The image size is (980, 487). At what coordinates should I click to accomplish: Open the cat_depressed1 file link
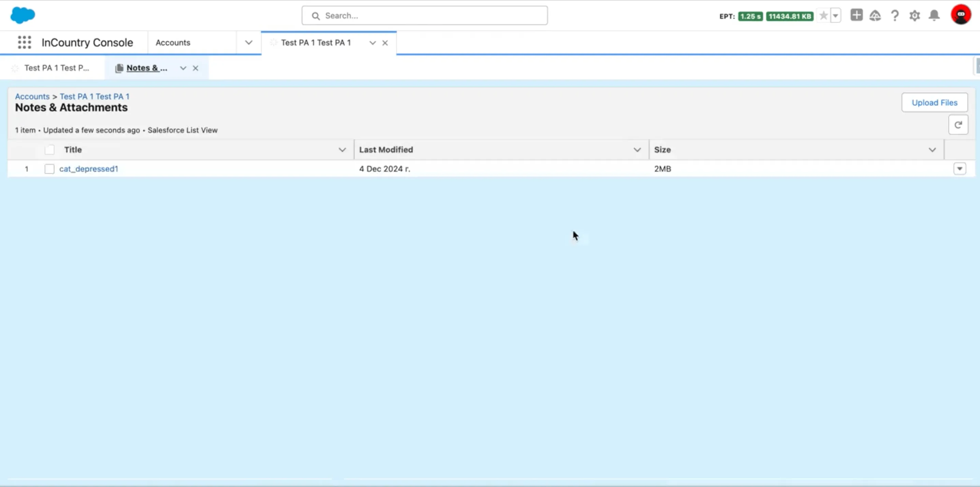89,169
